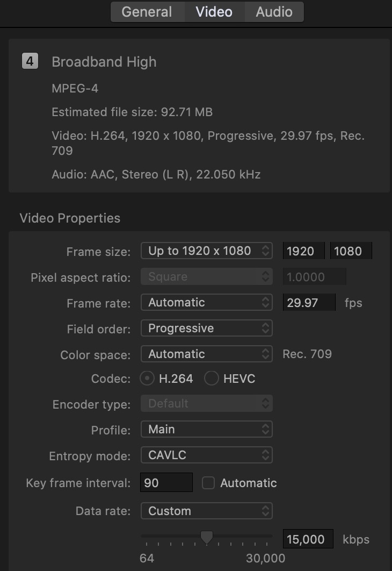Click the number 4 preset badge icon
Screen dimensions: 392x571
tap(30, 61)
